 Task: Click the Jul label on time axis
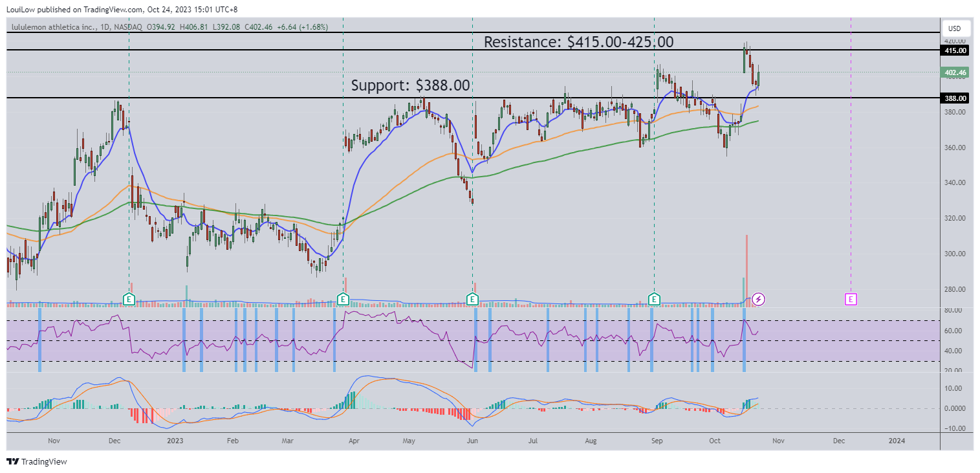533,441
